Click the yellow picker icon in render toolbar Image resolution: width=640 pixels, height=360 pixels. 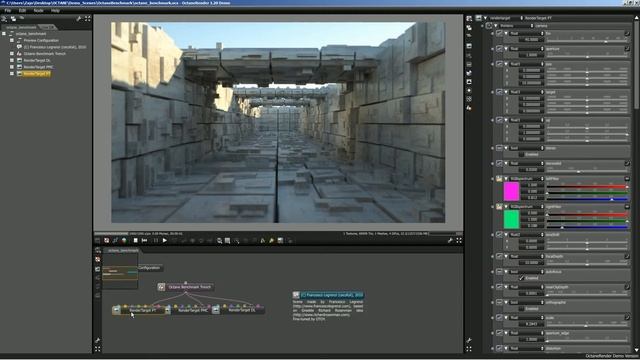[x=271, y=241]
